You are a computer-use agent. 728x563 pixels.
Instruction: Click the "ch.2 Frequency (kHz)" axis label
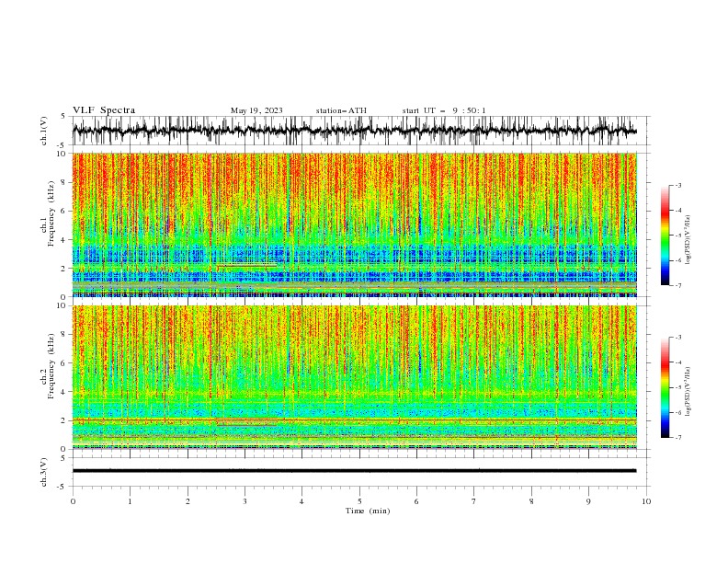coord(48,366)
